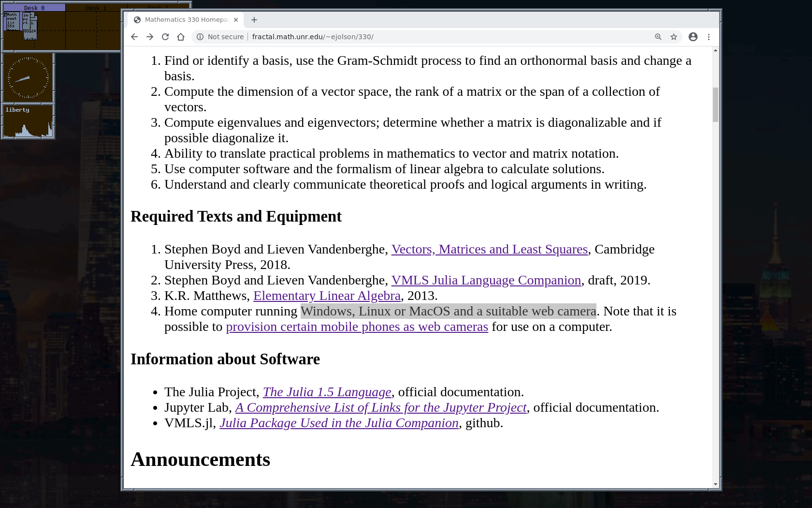Click scroll down arrow of the page

tap(715, 484)
